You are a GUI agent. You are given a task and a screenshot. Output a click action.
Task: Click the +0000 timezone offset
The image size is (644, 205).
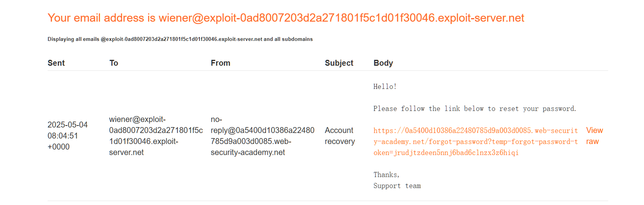(59, 147)
